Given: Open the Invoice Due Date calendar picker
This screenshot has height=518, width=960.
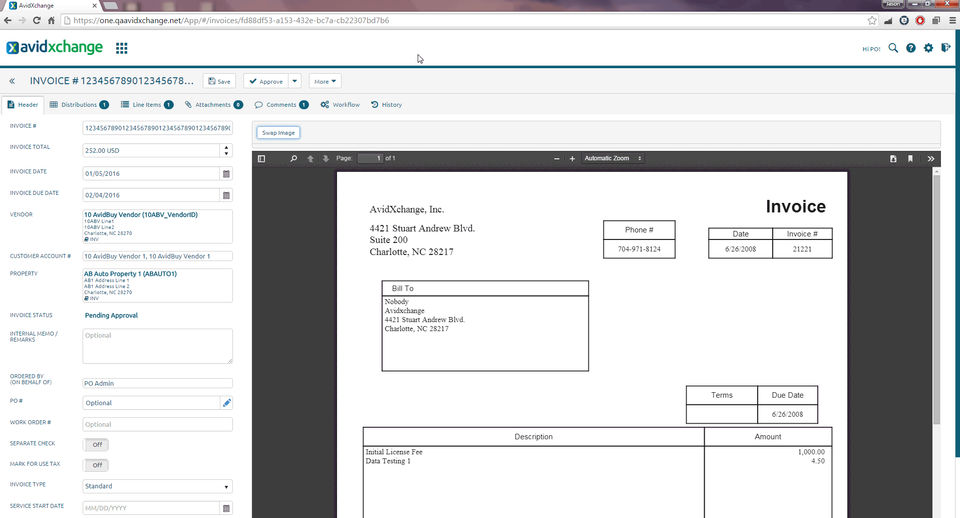Looking at the screenshot, I should [x=226, y=195].
